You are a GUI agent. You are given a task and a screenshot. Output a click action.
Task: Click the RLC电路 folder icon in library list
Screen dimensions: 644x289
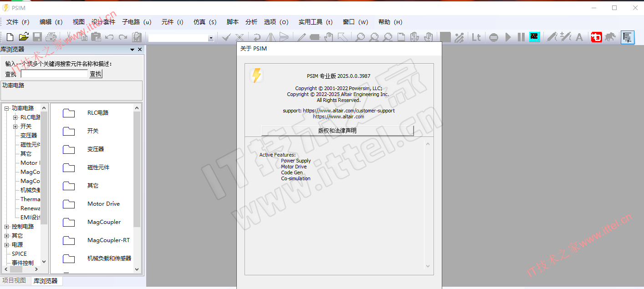(x=69, y=113)
